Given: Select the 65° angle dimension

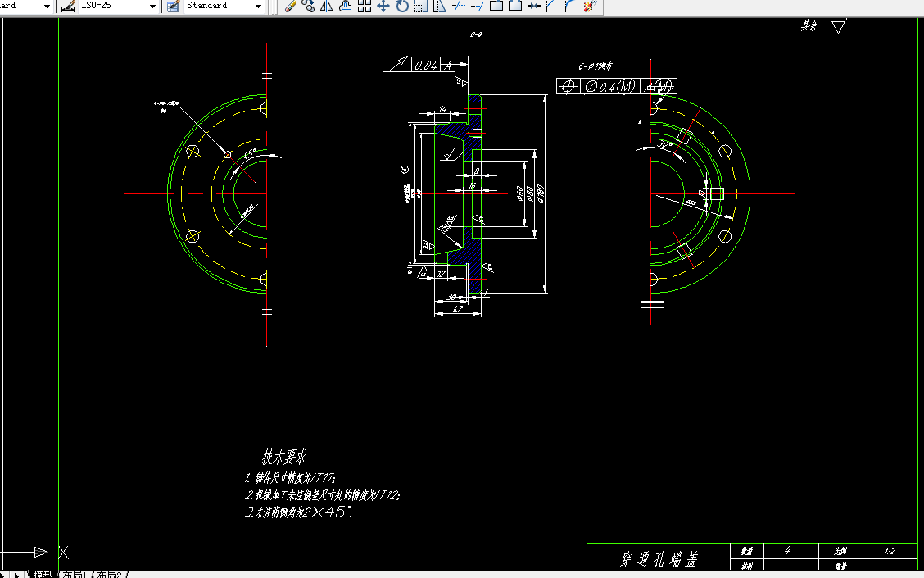Looking at the screenshot, I should coord(249,153).
